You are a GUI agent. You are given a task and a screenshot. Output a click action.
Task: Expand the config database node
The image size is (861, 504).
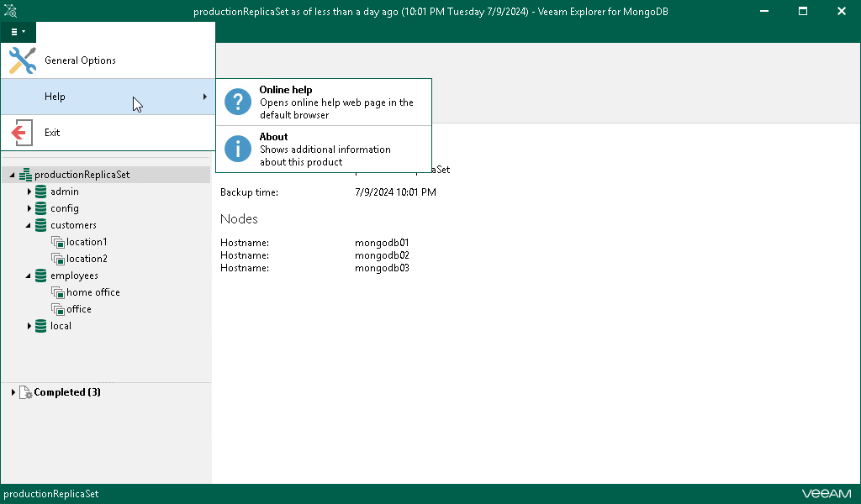click(29, 208)
